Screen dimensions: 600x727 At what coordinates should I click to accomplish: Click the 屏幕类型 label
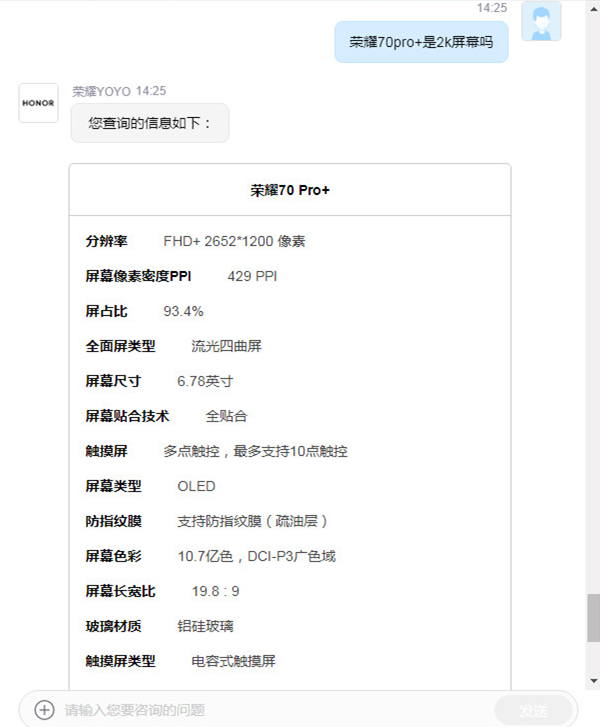coord(114,486)
